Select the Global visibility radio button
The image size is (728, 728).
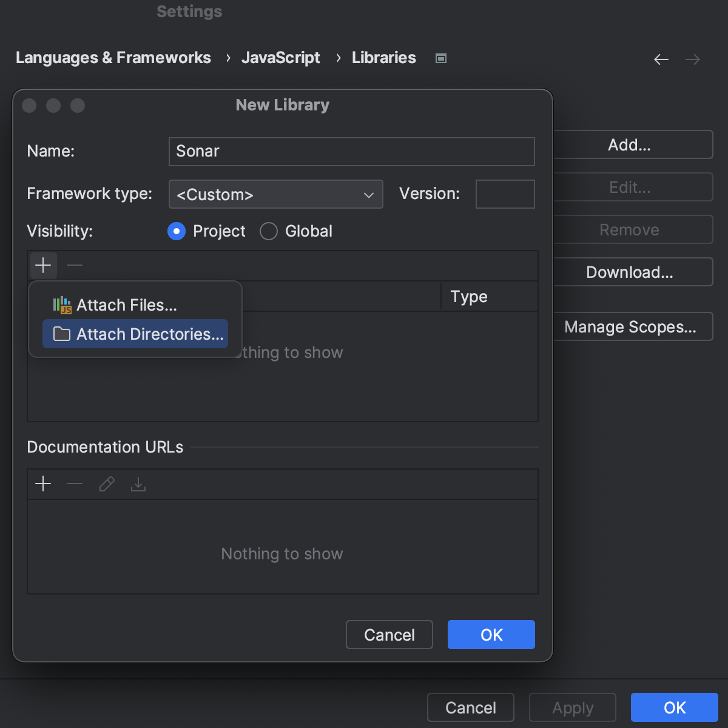(268, 231)
